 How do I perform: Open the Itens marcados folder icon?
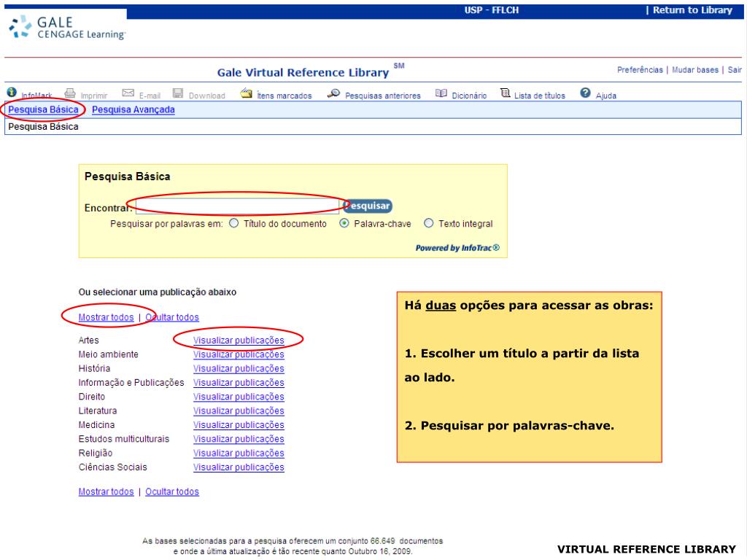[x=246, y=93]
